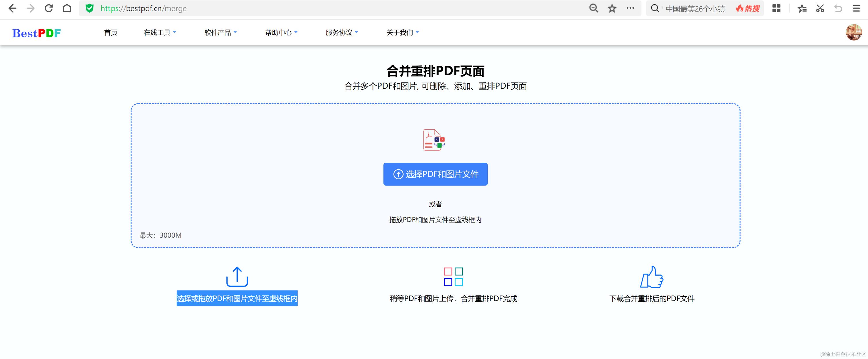Open the extensions grid icon
Image resolution: width=868 pixels, height=359 pixels.
tap(776, 8)
